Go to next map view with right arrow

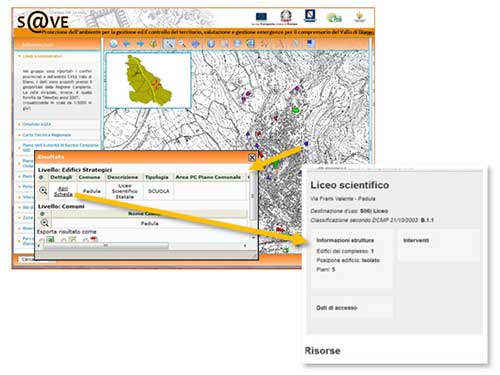pyautogui.click(x=140, y=44)
